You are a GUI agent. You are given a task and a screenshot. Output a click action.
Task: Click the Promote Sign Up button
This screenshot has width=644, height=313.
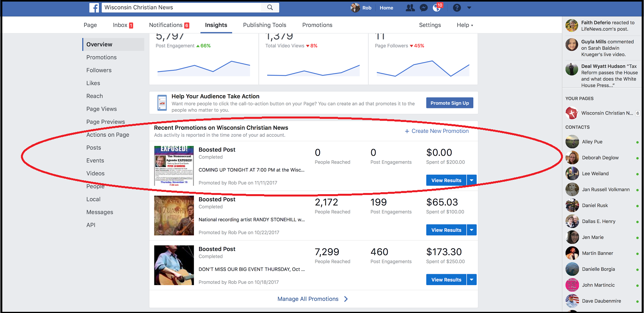coord(450,103)
